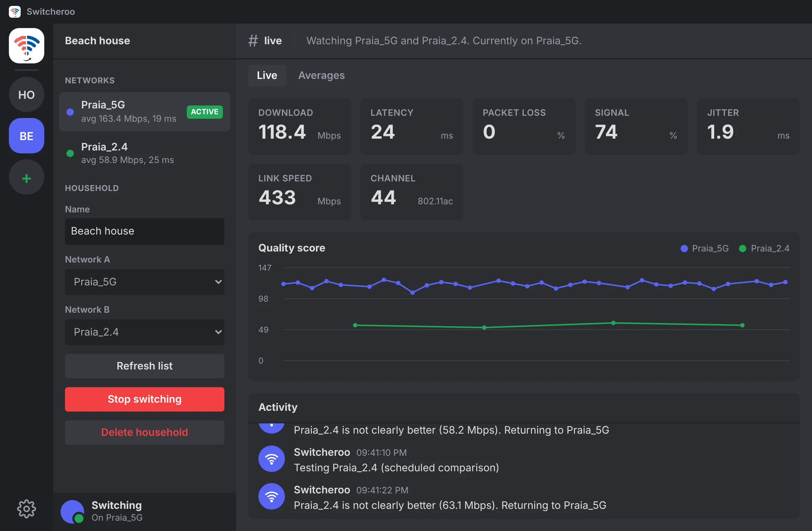
Task: Click the first green Praia_2.4 chart data point
Action: (355, 325)
